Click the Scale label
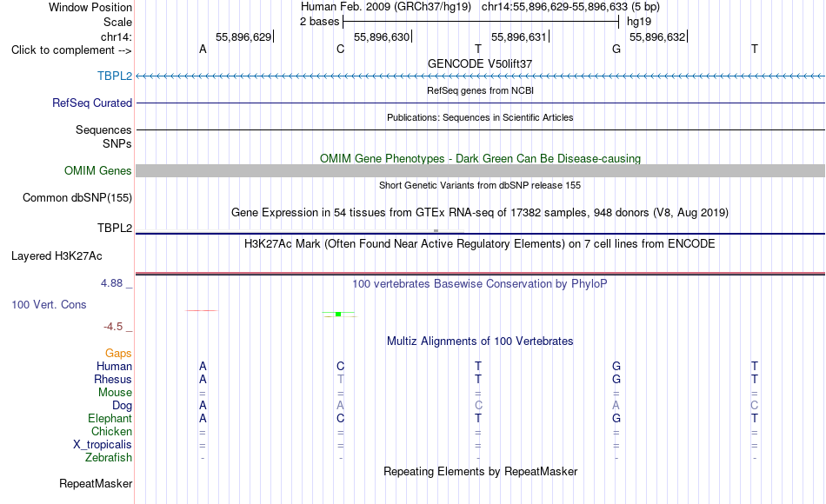826x504 pixels. [117, 22]
